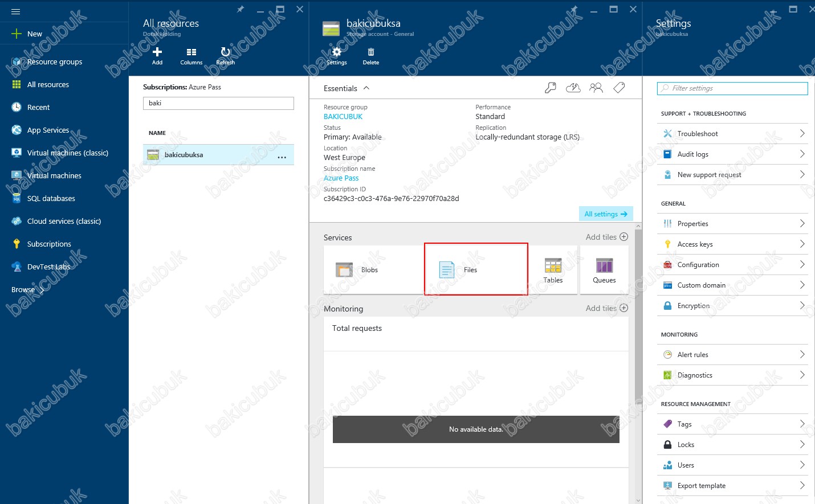Open Columns chooser in All resources
Image resolution: width=815 pixels, height=504 pixels.
click(191, 56)
